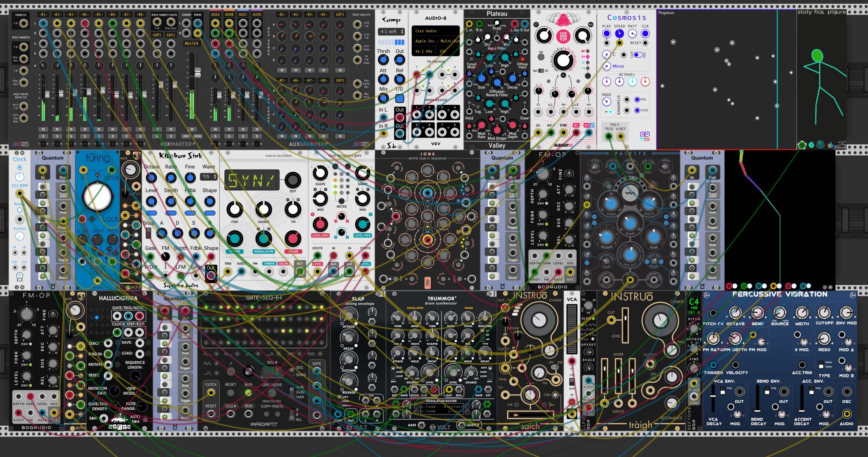Toggle the Komp 1/0 bypass button
The image size is (868, 457).
[x=400, y=98]
